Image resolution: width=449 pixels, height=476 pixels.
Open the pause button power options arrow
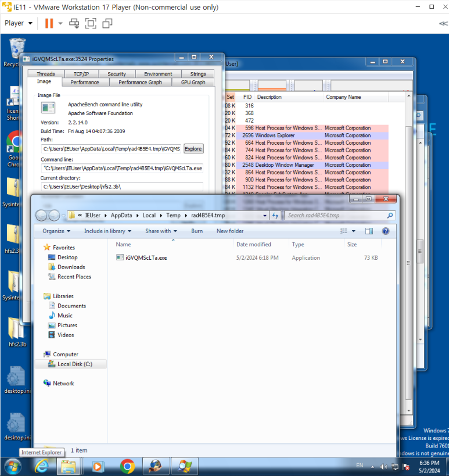60,23
